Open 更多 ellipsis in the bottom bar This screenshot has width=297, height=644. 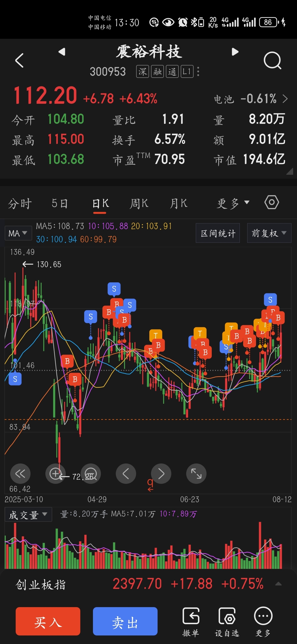click(263, 622)
